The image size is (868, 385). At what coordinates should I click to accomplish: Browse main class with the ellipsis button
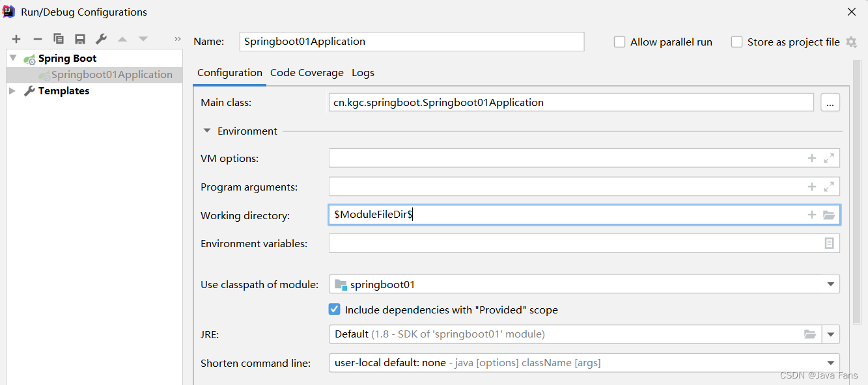pyautogui.click(x=830, y=102)
